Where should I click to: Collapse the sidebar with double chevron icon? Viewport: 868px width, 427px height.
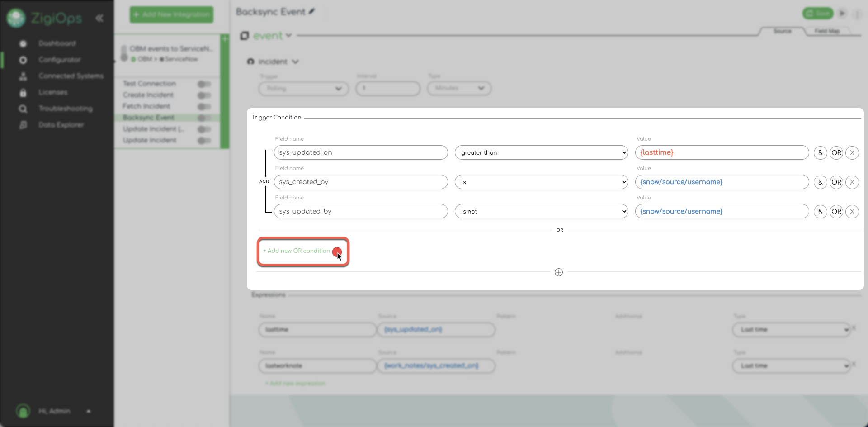coord(99,18)
